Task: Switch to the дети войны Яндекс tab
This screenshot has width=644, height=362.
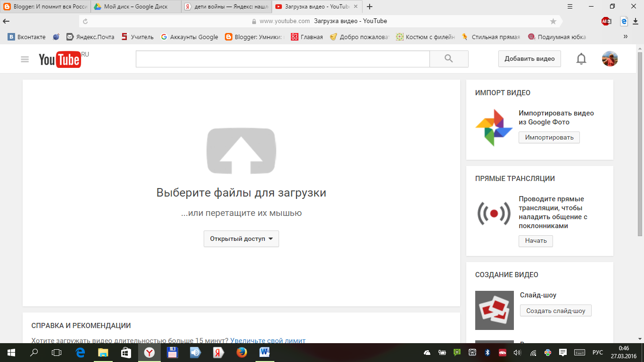Action: (226, 7)
